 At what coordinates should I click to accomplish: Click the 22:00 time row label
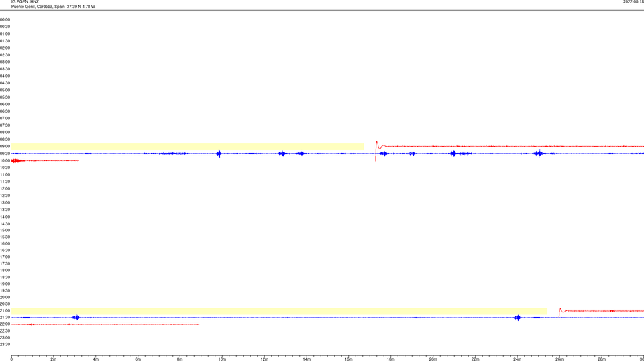pos(5,324)
